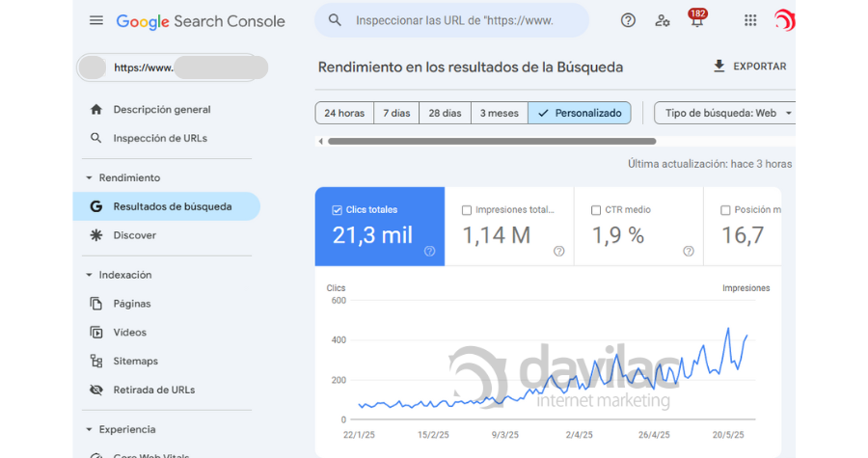This screenshot has width=868, height=458.
Task: Click the search magnifier icon in URL bar
Action: point(335,20)
